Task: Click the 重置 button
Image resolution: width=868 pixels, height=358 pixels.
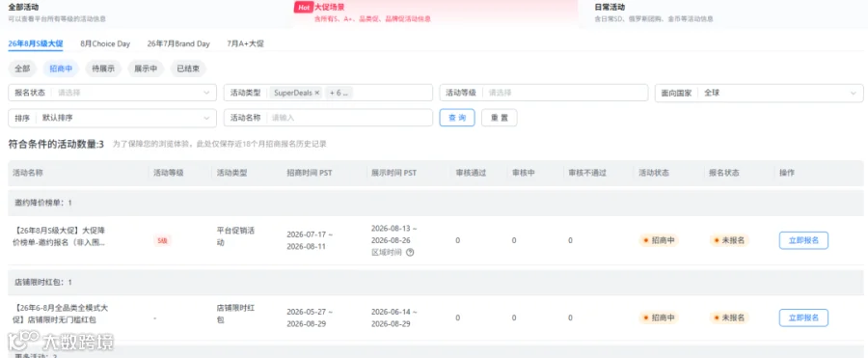Action: [500, 118]
